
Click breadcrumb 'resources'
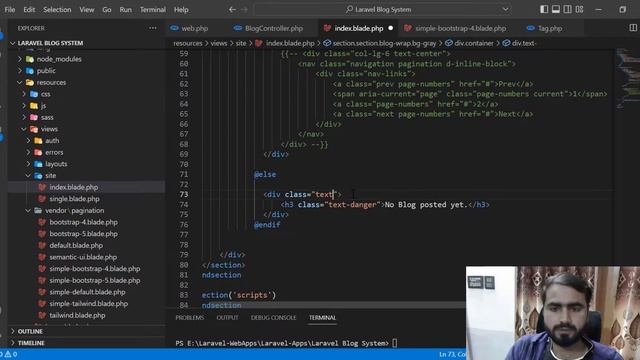click(x=188, y=43)
